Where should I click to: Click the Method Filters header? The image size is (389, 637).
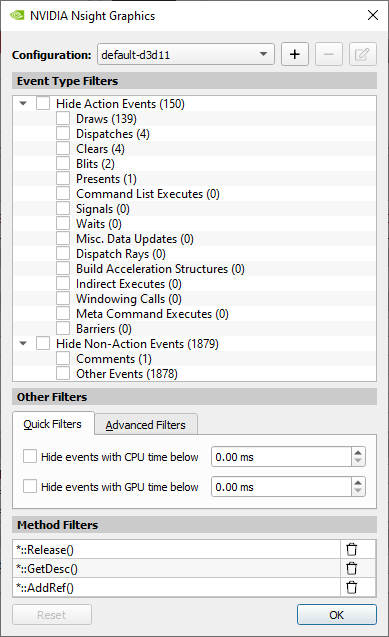[194, 525]
